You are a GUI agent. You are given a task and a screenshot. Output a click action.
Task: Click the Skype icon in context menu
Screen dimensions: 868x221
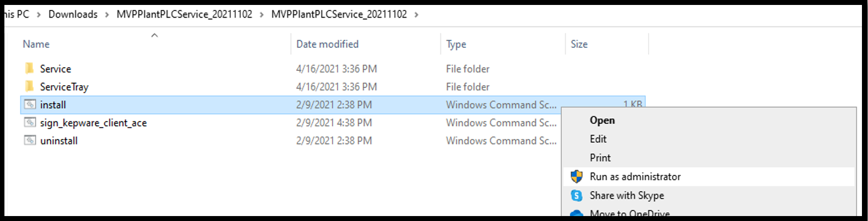click(x=576, y=195)
